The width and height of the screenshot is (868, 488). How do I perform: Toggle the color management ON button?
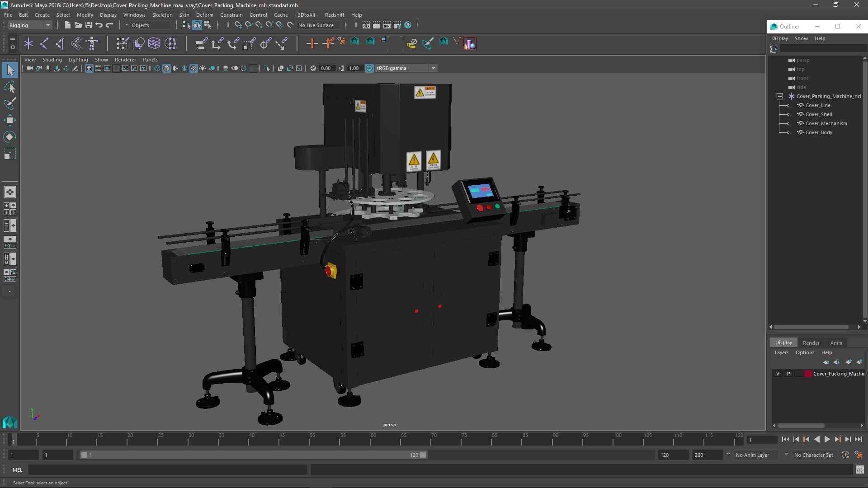(x=369, y=68)
